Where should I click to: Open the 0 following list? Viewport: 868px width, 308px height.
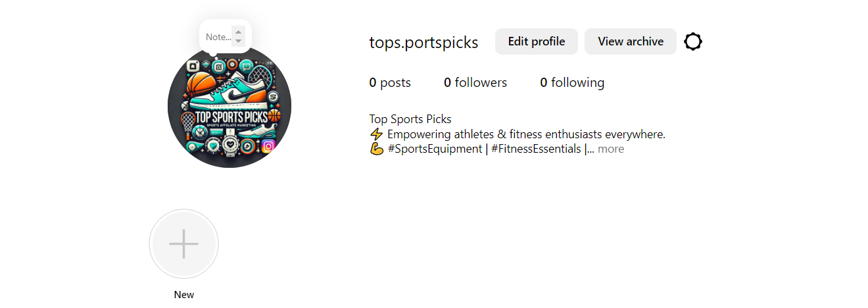(572, 82)
